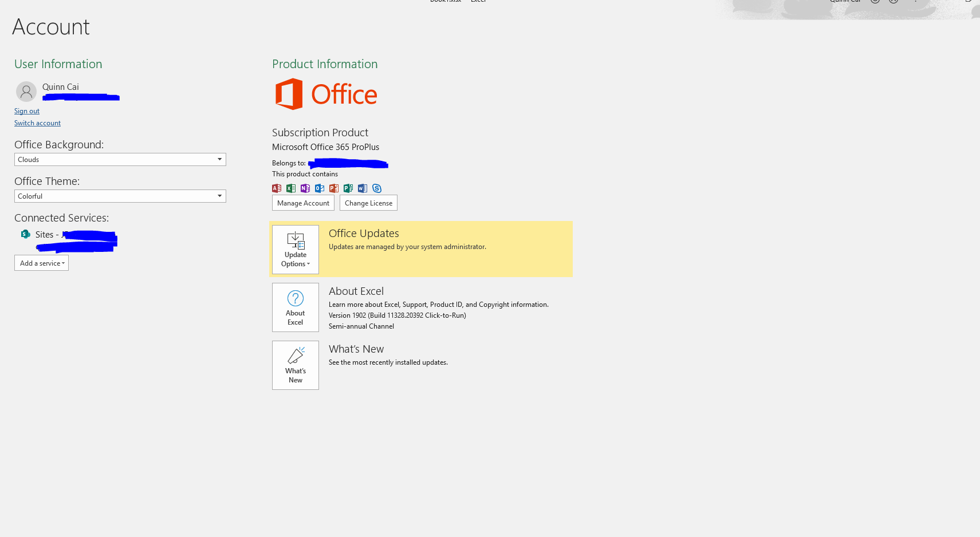
Task: Click the Semi-annual Channel text
Action: (x=361, y=326)
